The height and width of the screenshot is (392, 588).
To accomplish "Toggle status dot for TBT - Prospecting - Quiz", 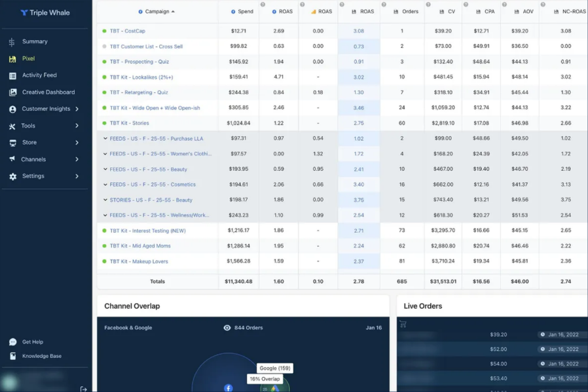I will pyautogui.click(x=104, y=62).
